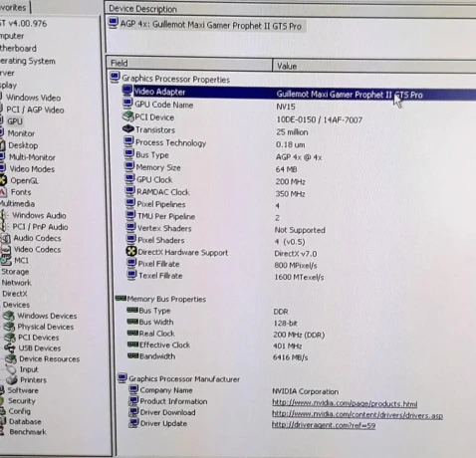
Task: Open PCI / AGP Video page
Action: point(35,110)
